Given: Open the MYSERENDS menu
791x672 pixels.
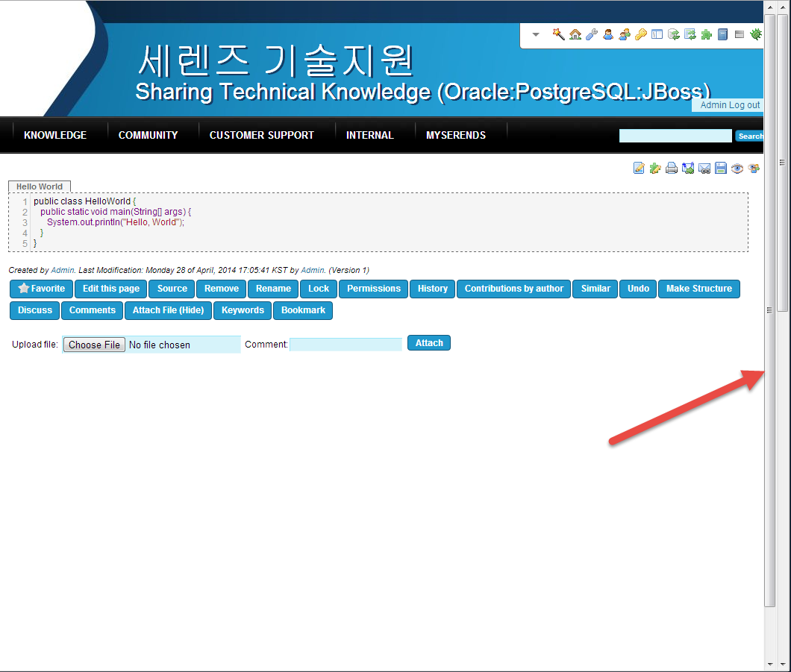Looking at the screenshot, I should [455, 135].
